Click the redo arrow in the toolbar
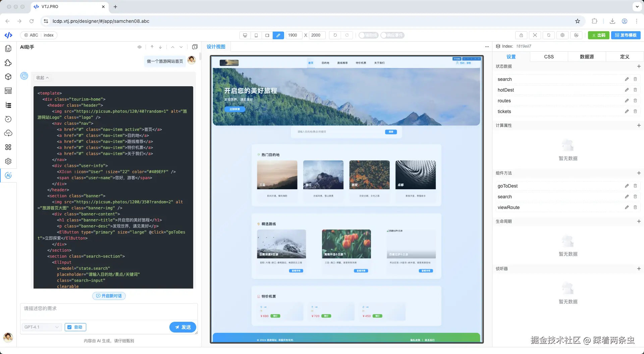The width and height of the screenshot is (644, 354). (347, 35)
